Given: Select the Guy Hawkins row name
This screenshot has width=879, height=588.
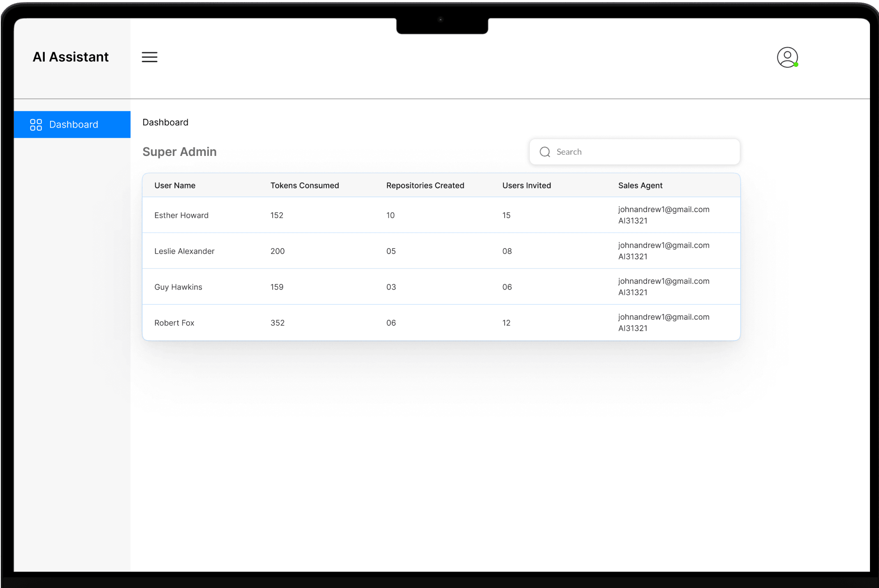Looking at the screenshot, I should pyautogui.click(x=178, y=287).
